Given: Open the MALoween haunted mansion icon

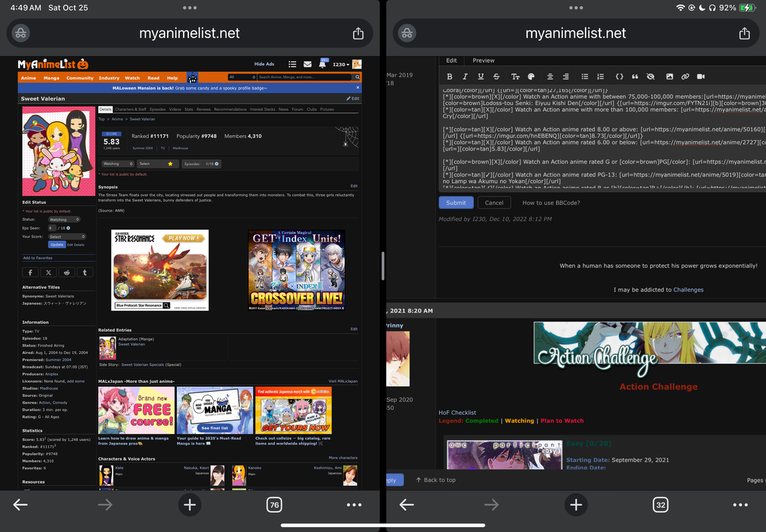Looking at the screenshot, I should click(192, 77).
